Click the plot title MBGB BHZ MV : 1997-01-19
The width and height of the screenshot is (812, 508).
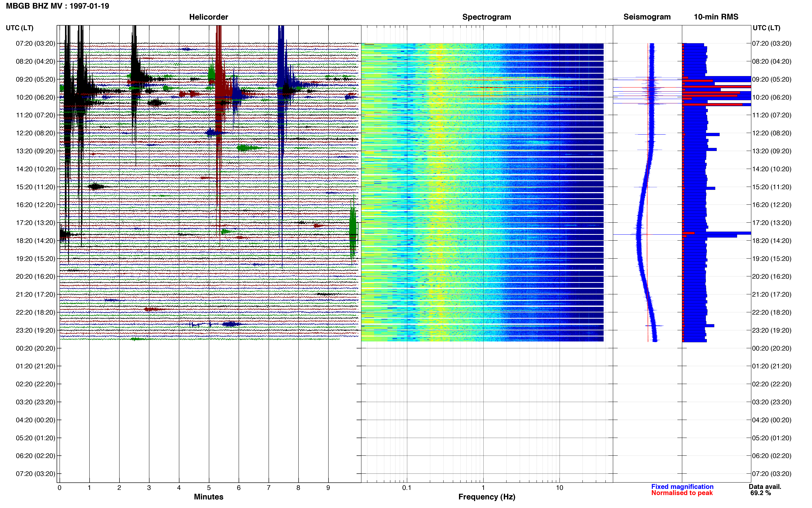(x=57, y=6)
